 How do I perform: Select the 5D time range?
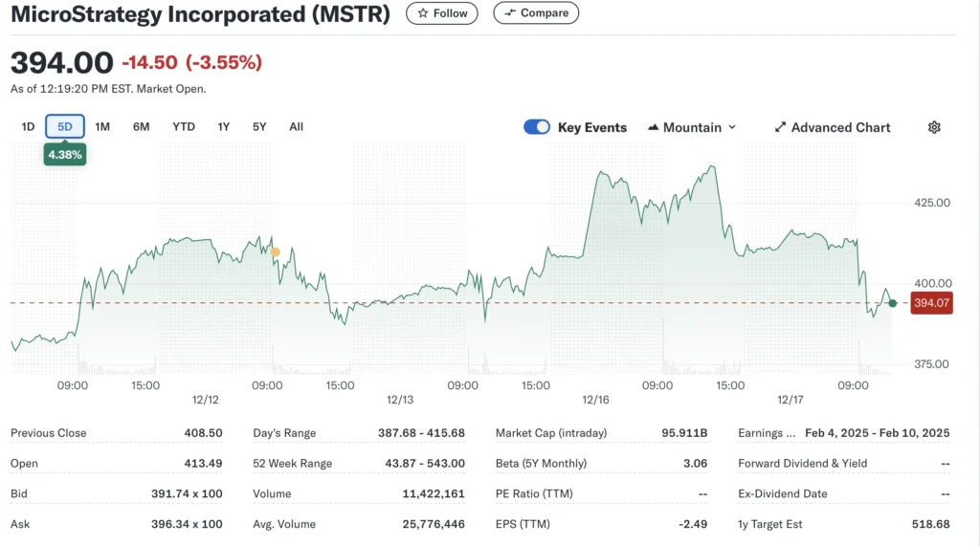click(65, 126)
